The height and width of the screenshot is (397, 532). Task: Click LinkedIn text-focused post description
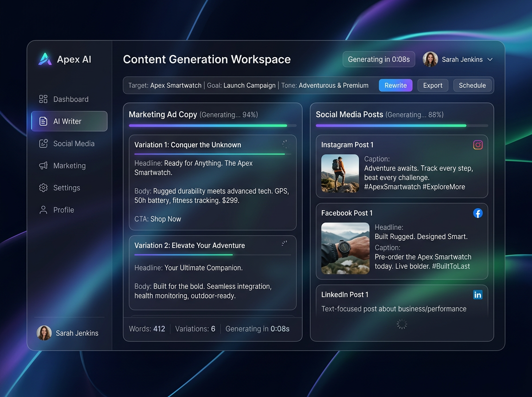pos(394,309)
